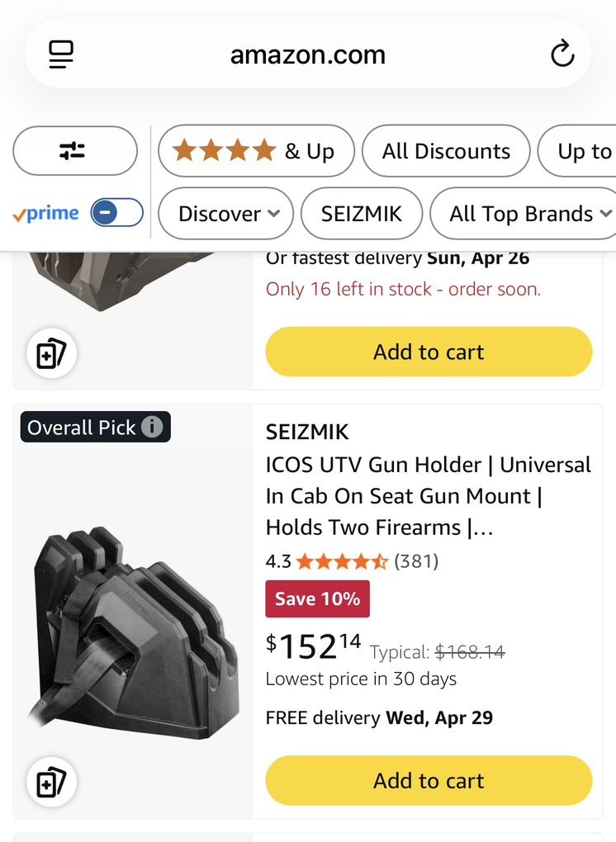Toggle the Prime filter switch

[116, 213]
